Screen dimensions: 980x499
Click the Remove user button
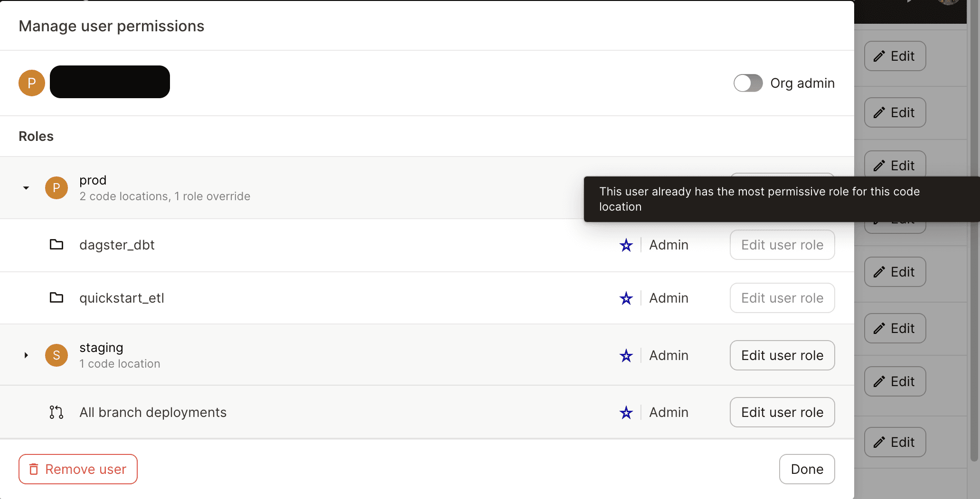click(x=78, y=469)
